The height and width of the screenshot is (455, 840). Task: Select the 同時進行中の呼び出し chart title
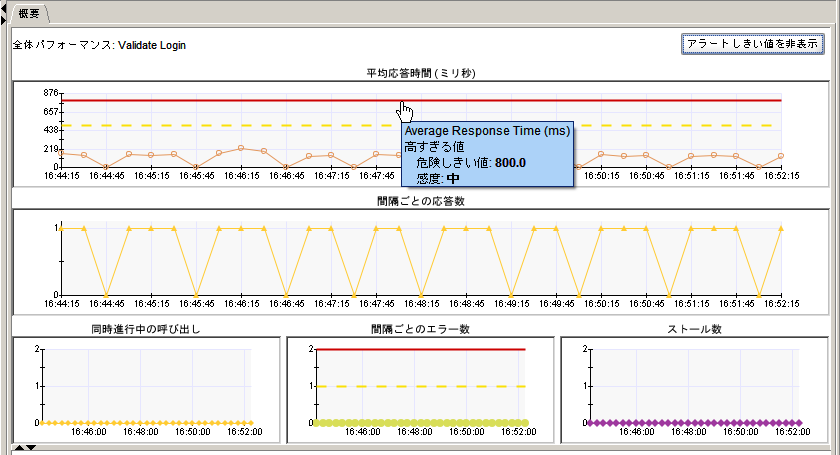[x=145, y=328]
